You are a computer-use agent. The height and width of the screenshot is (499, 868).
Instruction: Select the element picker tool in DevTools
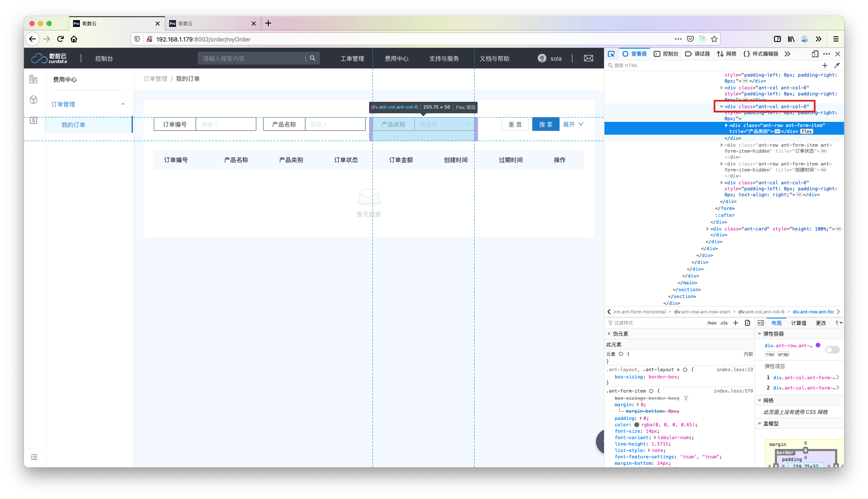(x=612, y=54)
